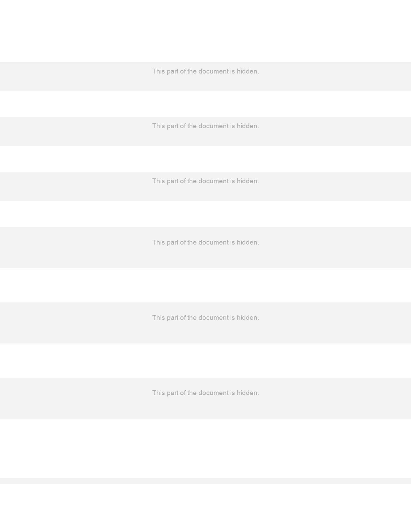Select the fourth hidden-document notice text
This screenshot has height=532, width=411.
[205, 242]
